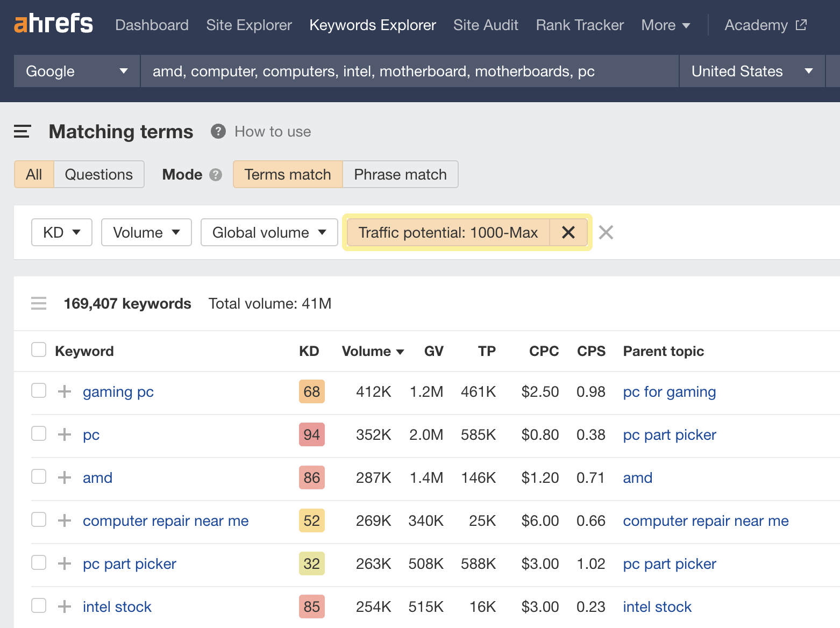Check the checkbox on the "amd" row
840x628 pixels.
38,477
